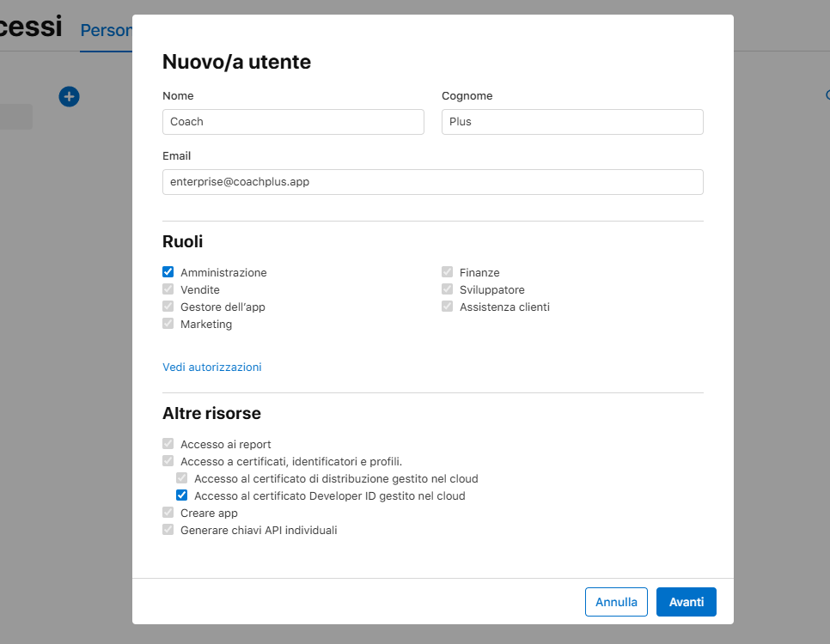Toggle the Vendite role checkbox
The image size is (830, 644).
coord(168,289)
